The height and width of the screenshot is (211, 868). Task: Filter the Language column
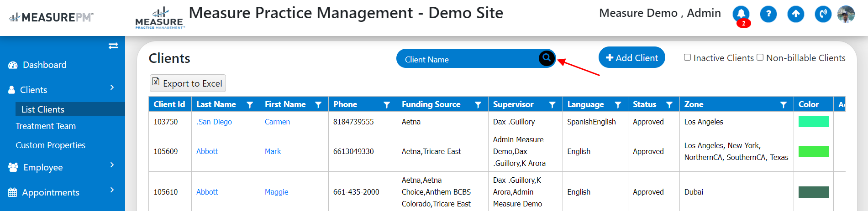(x=618, y=105)
